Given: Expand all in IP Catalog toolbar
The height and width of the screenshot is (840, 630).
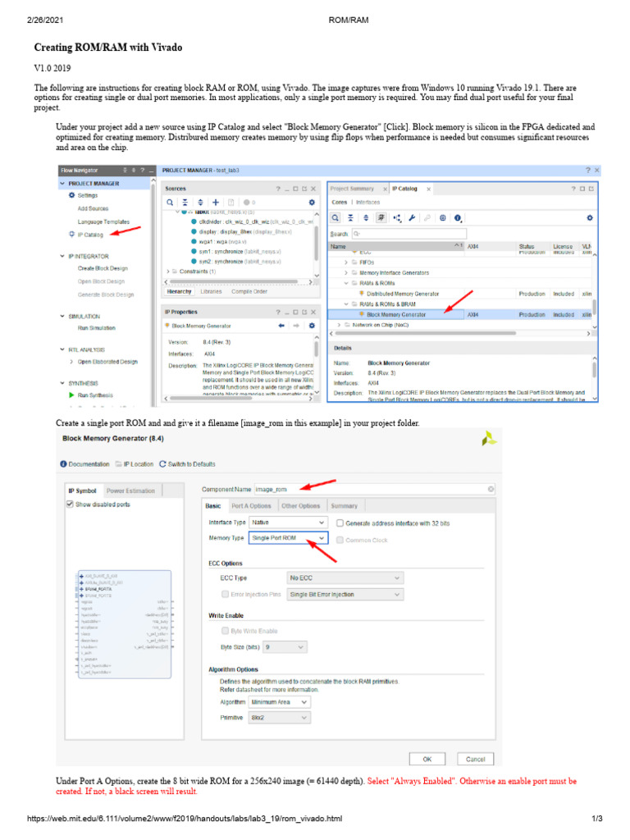Looking at the screenshot, I should click(366, 218).
